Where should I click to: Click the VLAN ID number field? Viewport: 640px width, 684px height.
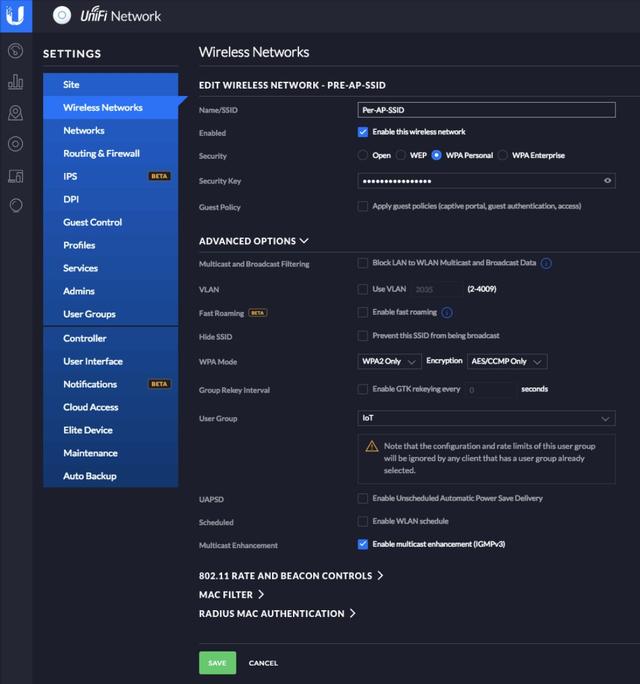click(436, 289)
